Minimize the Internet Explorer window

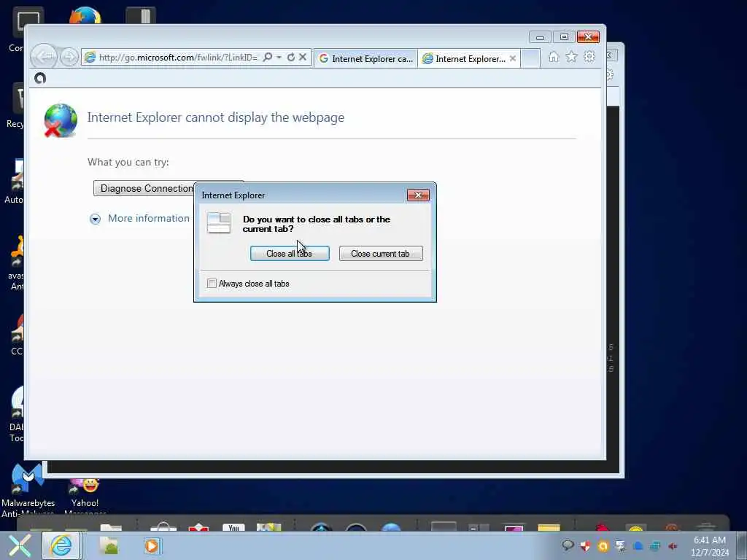(x=540, y=37)
